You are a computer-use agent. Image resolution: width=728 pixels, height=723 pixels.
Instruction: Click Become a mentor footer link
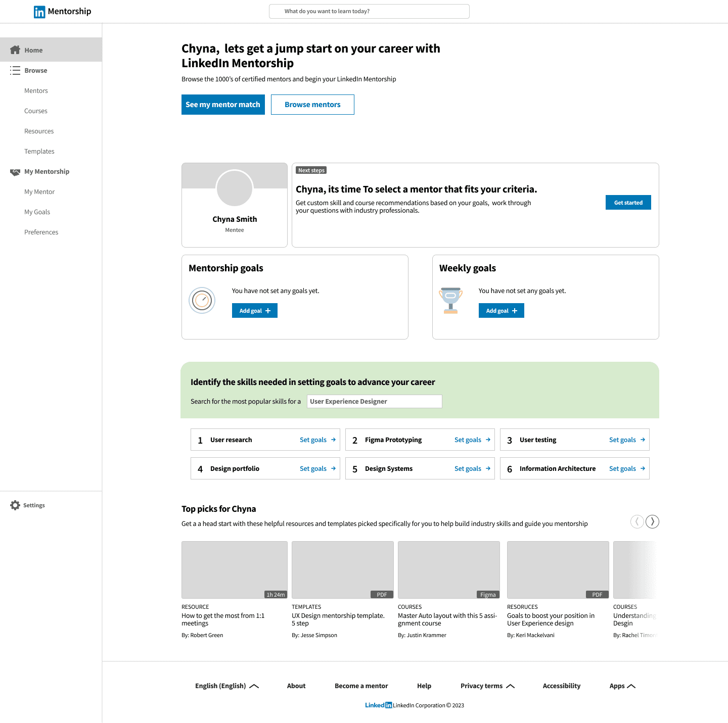pyautogui.click(x=361, y=686)
